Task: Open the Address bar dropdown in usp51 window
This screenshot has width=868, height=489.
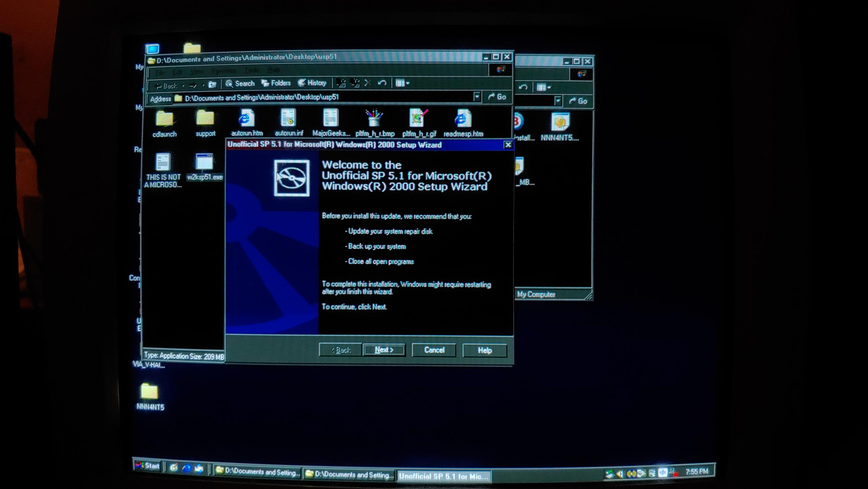Action: (477, 97)
